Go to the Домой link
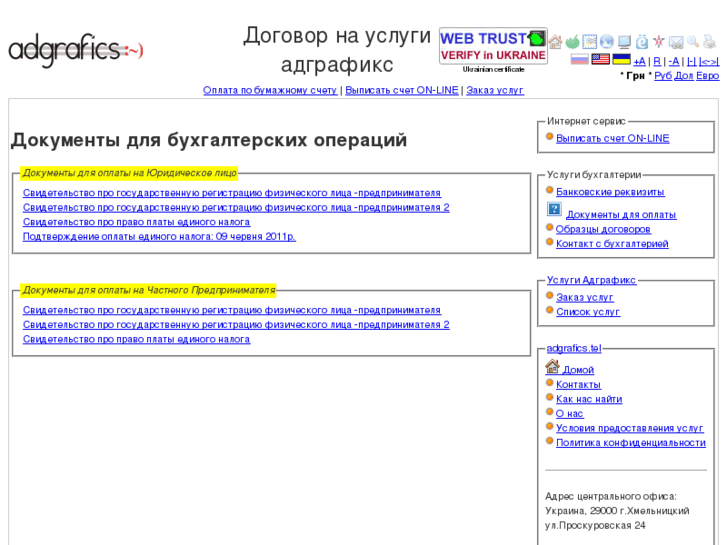This screenshot has width=727, height=545. (x=578, y=370)
